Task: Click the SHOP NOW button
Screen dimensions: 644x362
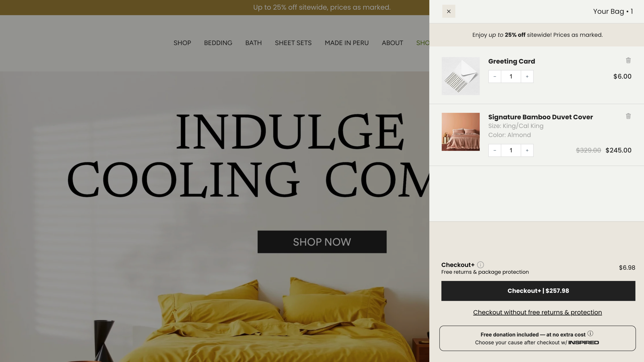Action: click(322, 242)
